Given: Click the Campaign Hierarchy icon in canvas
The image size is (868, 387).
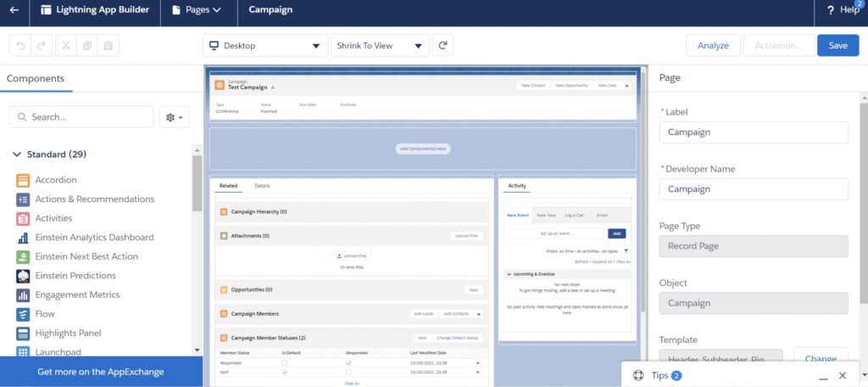Looking at the screenshot, I should 224,212.
